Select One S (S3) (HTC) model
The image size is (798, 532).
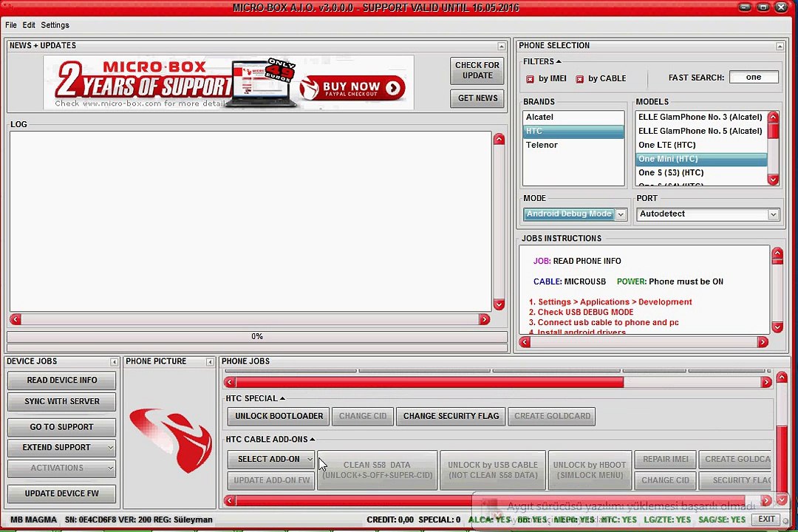tap(700, 173)
